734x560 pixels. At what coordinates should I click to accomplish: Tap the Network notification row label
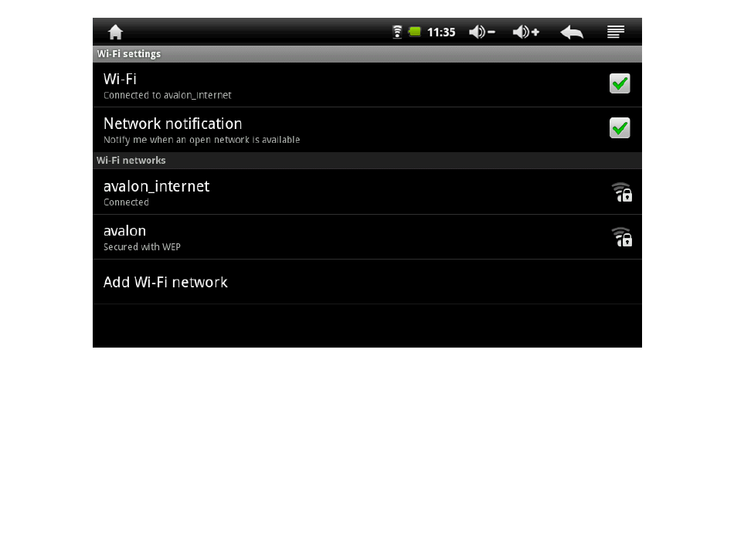[x=173, y=124]
